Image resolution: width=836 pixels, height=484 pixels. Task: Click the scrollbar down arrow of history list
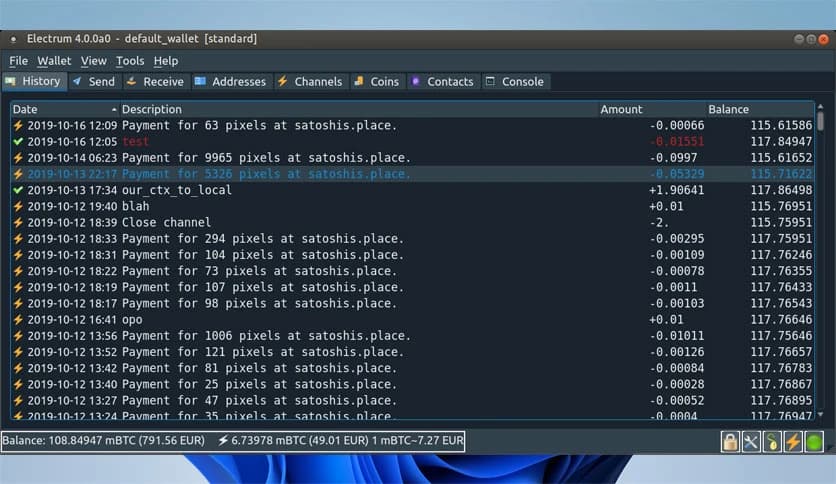point(821,415)
